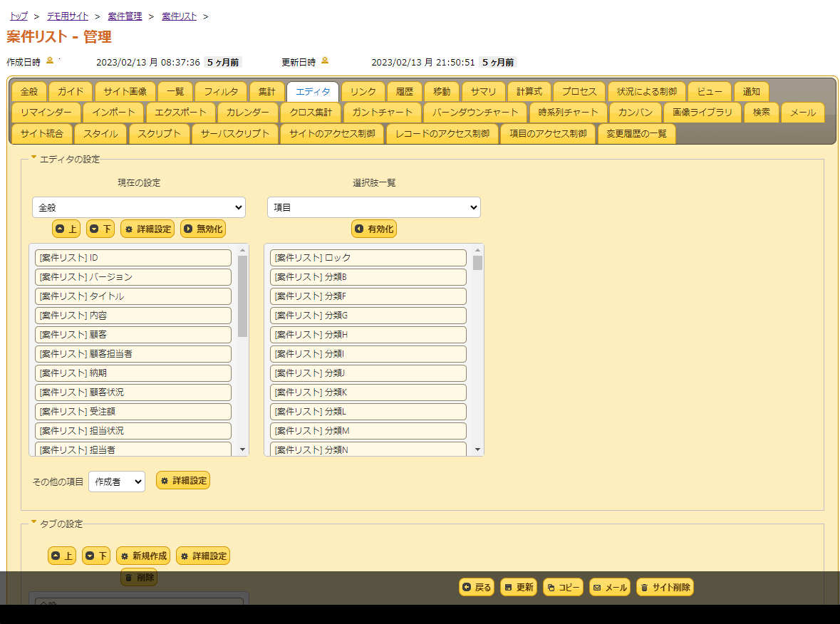Open the 全般 dropdown under 現在の設定
This screenshot has width=840, height=624.
pos(139,207)
